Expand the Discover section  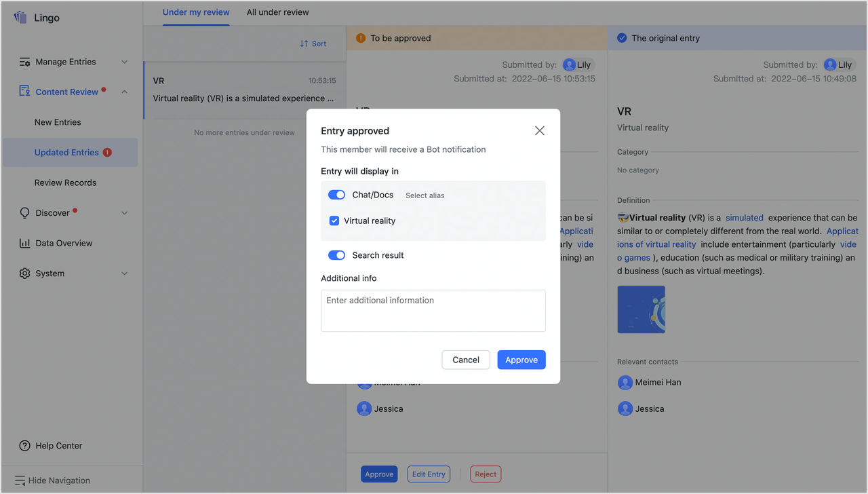(x=124, y=212)
